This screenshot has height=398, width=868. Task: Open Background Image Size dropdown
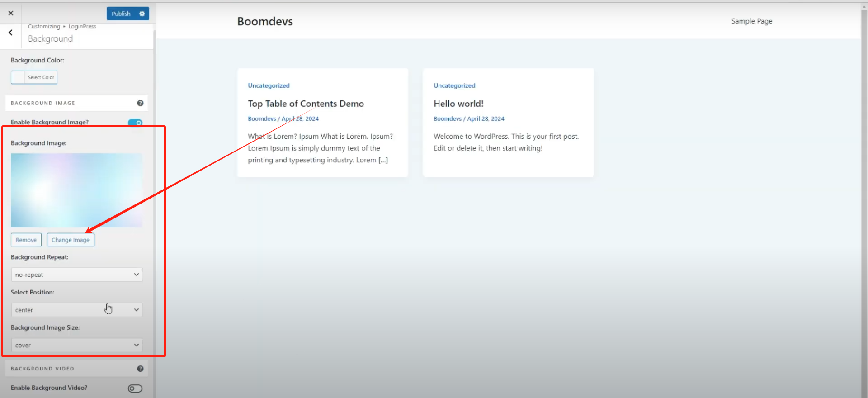pyautogui.click(x=76, y=345)
